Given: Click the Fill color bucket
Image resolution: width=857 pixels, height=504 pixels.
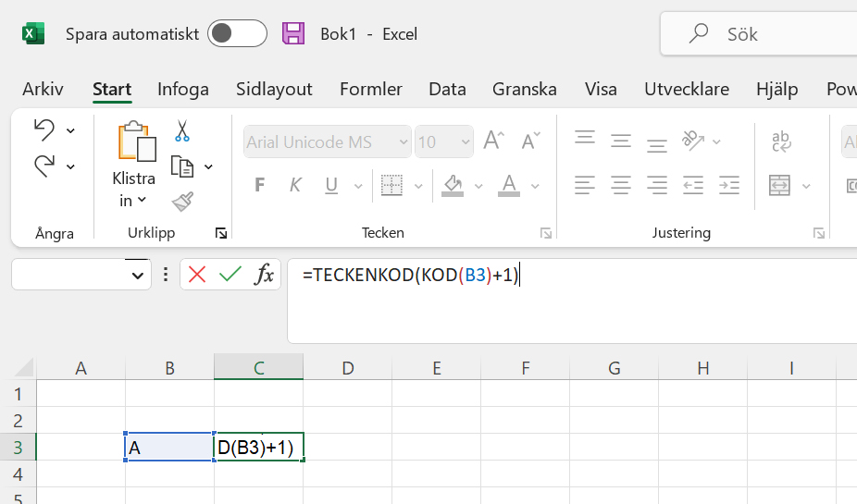Looking at the screenshot, I should [453, 186].
